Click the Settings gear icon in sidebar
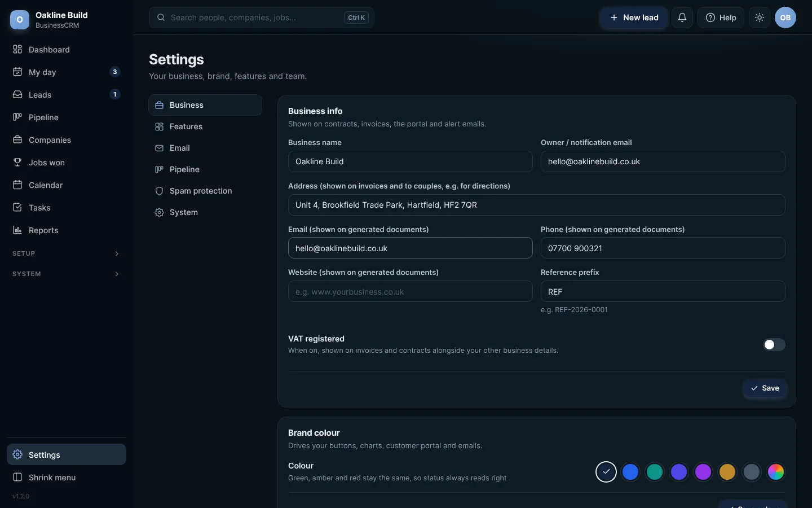The width and height of the screenshot is (812, 508). (17, 454)
